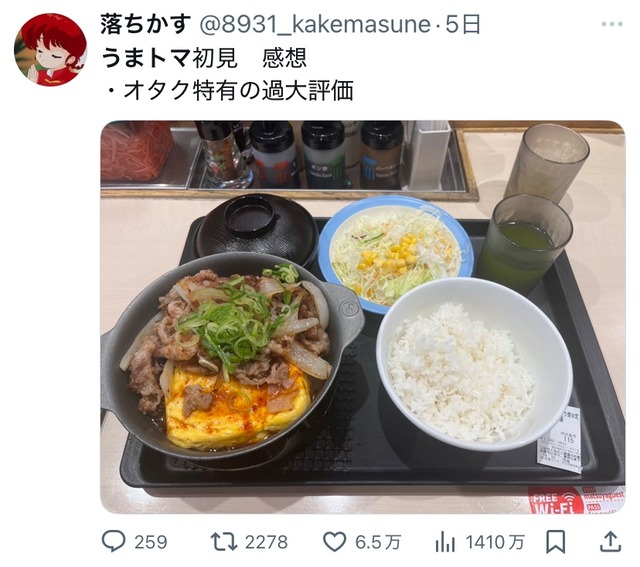Select the 259 reply count
This screenshot has height=567, width=640.
click(151, 543)
